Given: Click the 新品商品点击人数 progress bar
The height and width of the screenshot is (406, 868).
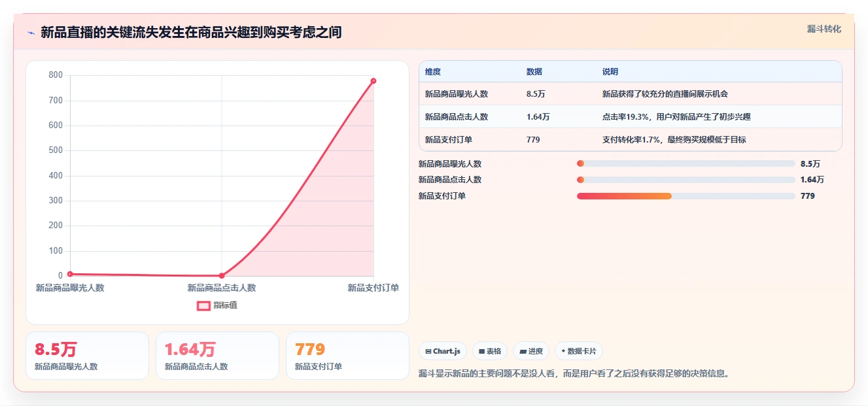Looking at the screenshot, I should (686, 180).
